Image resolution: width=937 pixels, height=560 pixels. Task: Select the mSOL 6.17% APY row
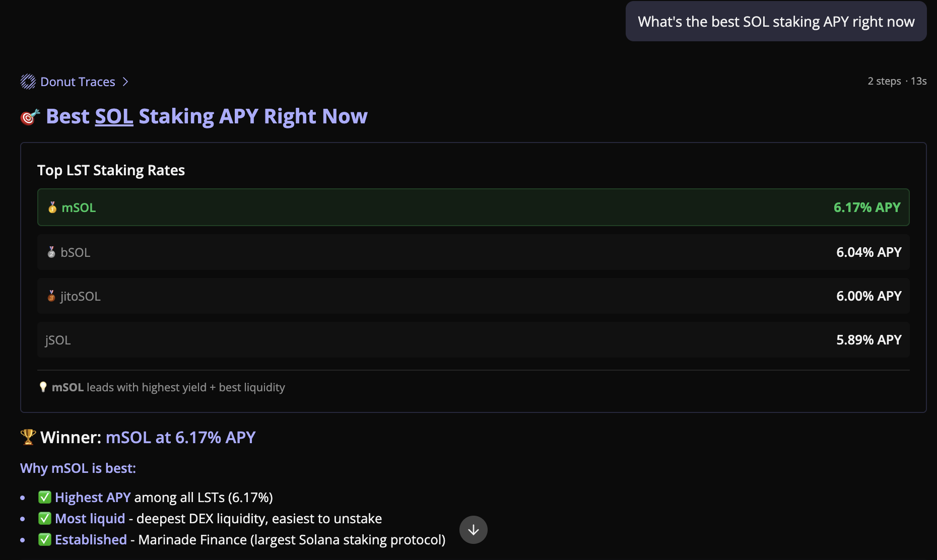click(x=473, y=207)
